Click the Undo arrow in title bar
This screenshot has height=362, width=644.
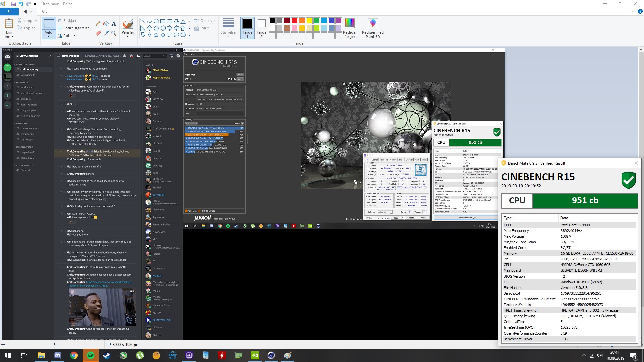pyautogui.click(x=21, y=4)
